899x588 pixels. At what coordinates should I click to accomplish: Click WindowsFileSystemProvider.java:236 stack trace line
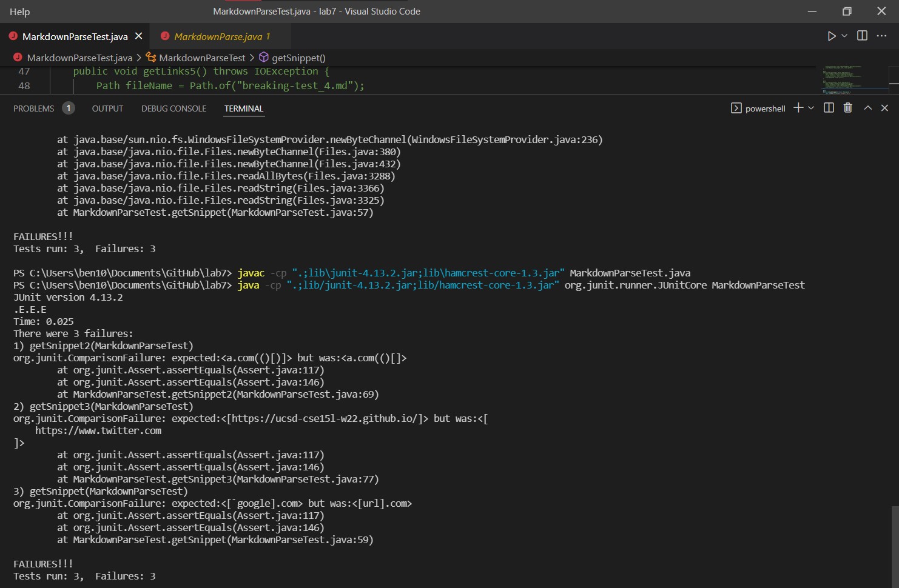tap(330, 139)
